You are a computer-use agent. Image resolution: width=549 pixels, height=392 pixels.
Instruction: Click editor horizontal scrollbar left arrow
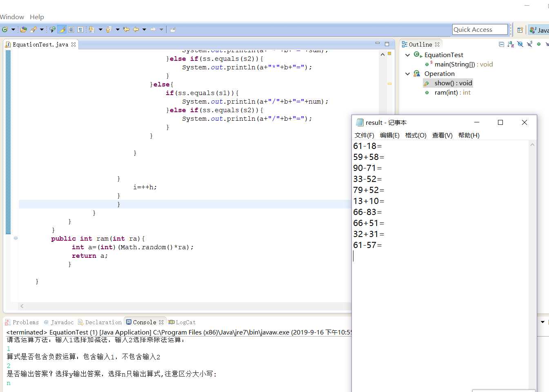click(x=22, y=306)
